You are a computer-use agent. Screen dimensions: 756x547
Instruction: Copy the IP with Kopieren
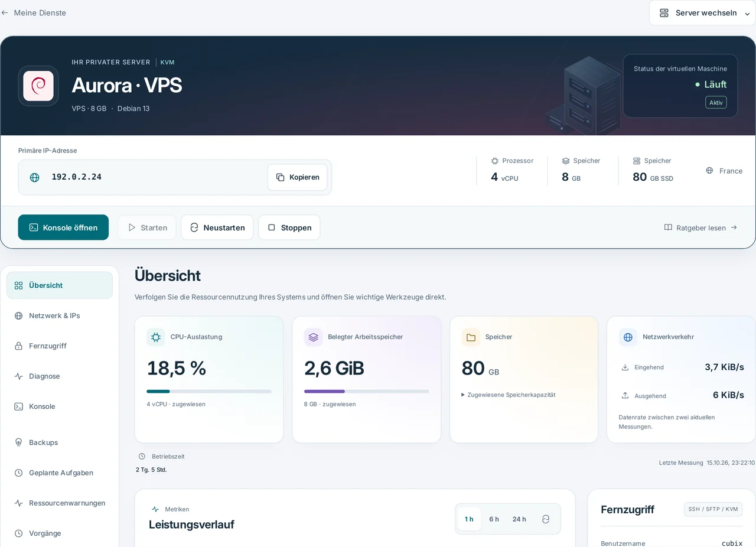(x=298, y=177)
